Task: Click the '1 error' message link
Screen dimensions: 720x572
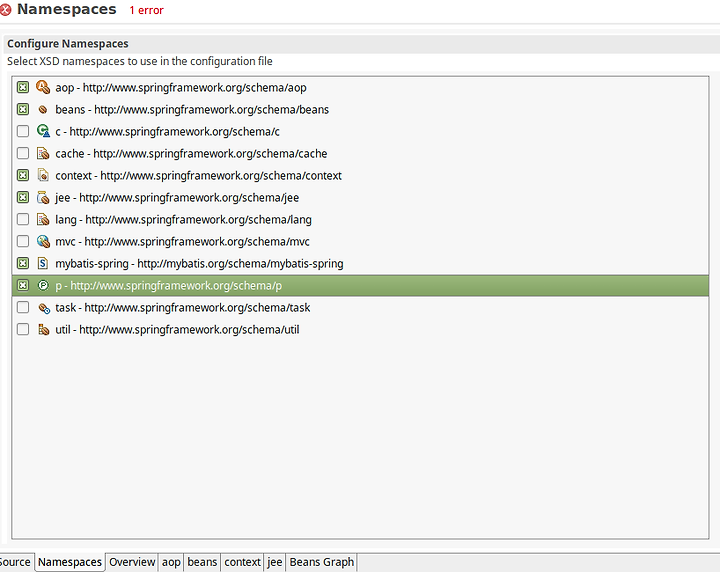Action: [146, 10]
